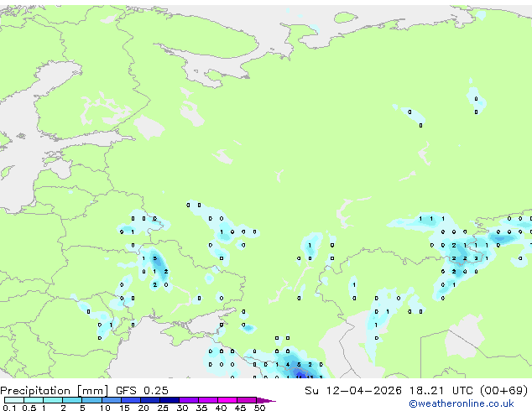The height and width of the screenshot is (411, 532).
Task: Click the '(00+69)' forecast offset text
Action: 503,391
